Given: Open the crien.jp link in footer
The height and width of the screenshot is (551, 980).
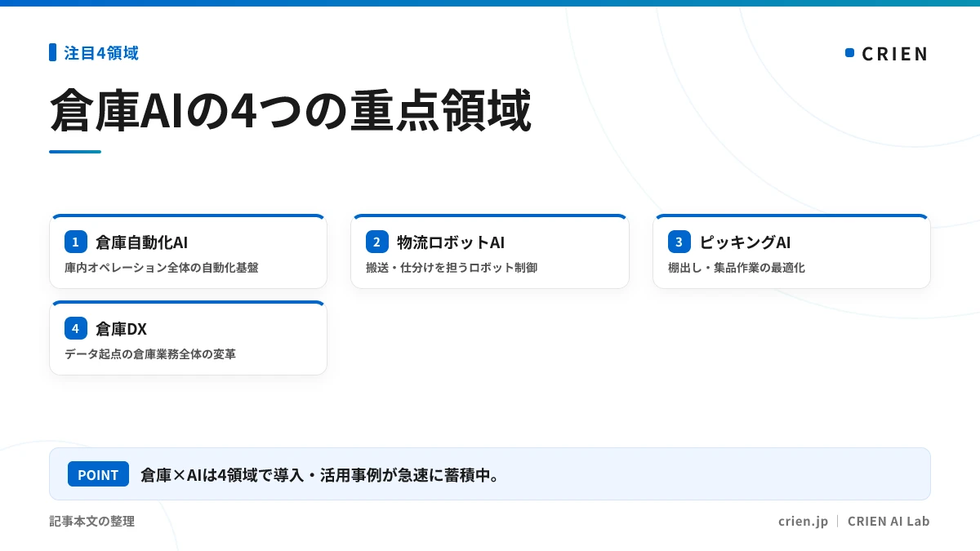Looking at the screenshot, I should [804, 521].
